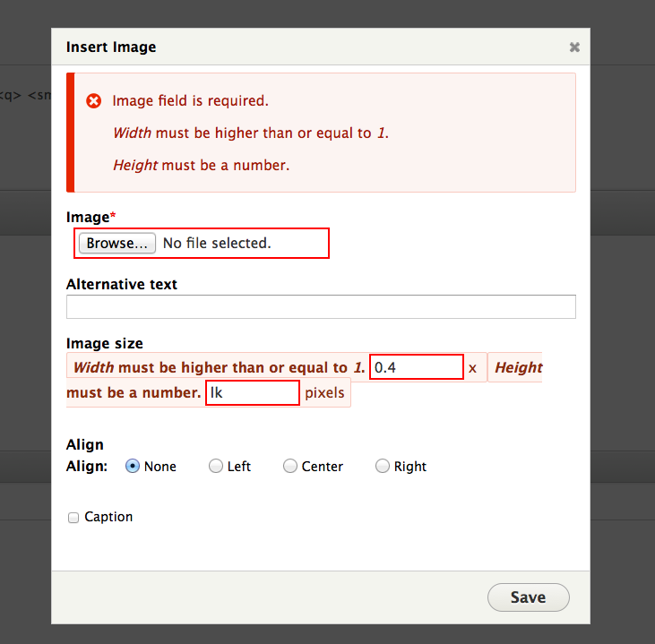Select the Center alignment radio button
655x644 pixels.
point(290,466)
